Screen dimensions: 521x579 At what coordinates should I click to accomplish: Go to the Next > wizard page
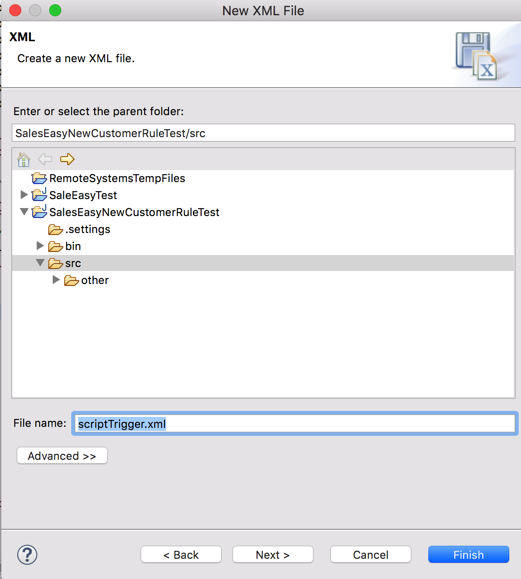pos(273,555)
